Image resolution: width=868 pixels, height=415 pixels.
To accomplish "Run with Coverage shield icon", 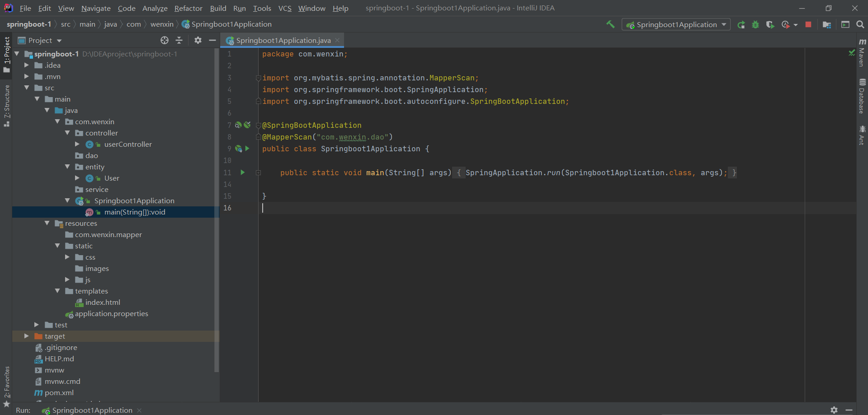I will pos(770,24).
